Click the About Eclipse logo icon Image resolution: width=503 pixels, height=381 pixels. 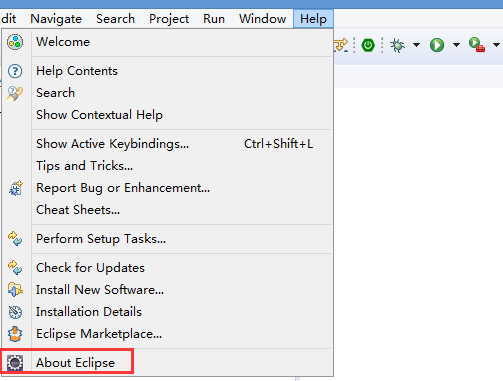[15, 363]
